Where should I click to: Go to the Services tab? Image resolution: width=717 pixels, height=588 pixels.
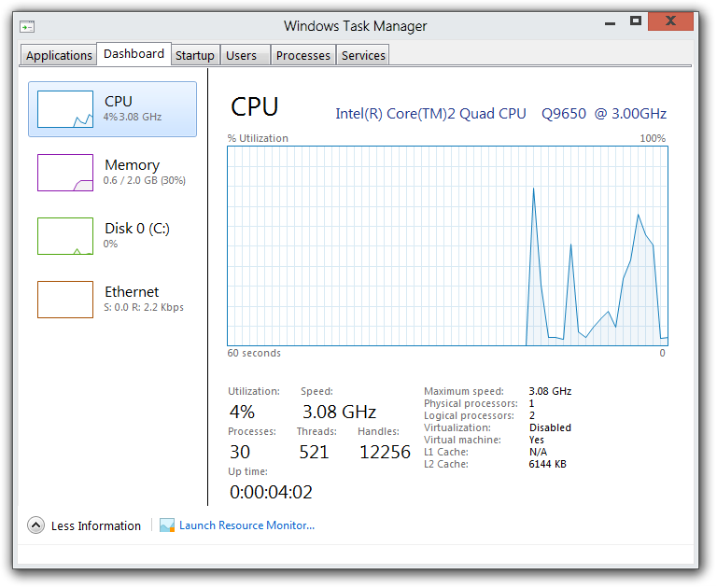click(363, 56)
